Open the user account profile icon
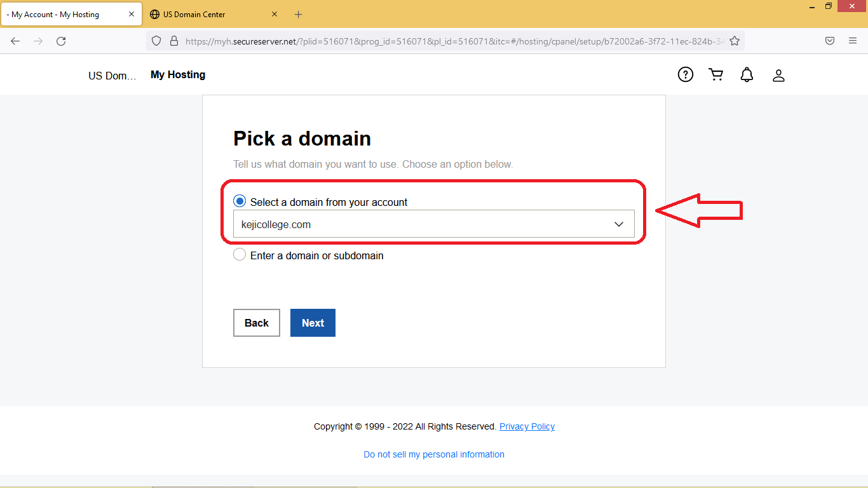This screenshot has width=868, height=488. tap(778, 76)
